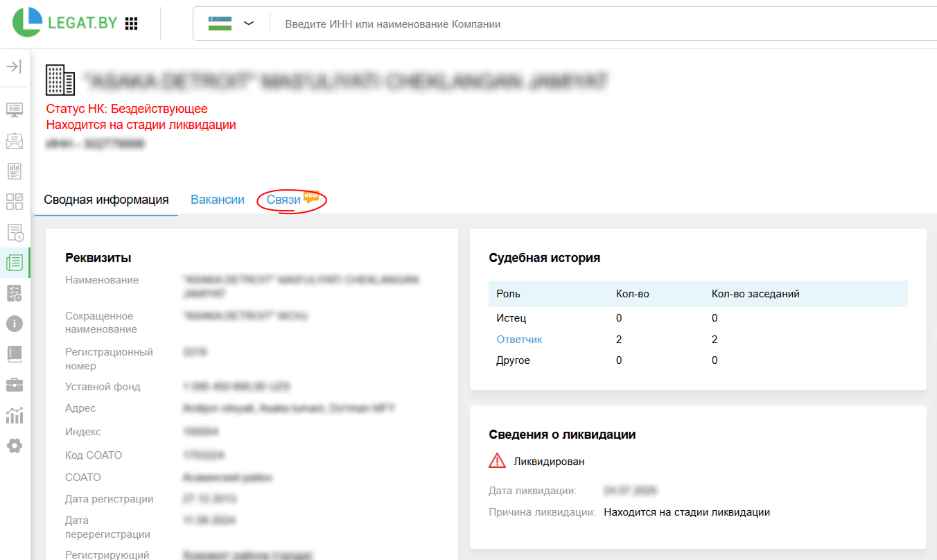The width and height of the screenshot is (937, 560).
Task: Click the grid apps icon next to LEGAT.BY
Action: click(131, 23)
